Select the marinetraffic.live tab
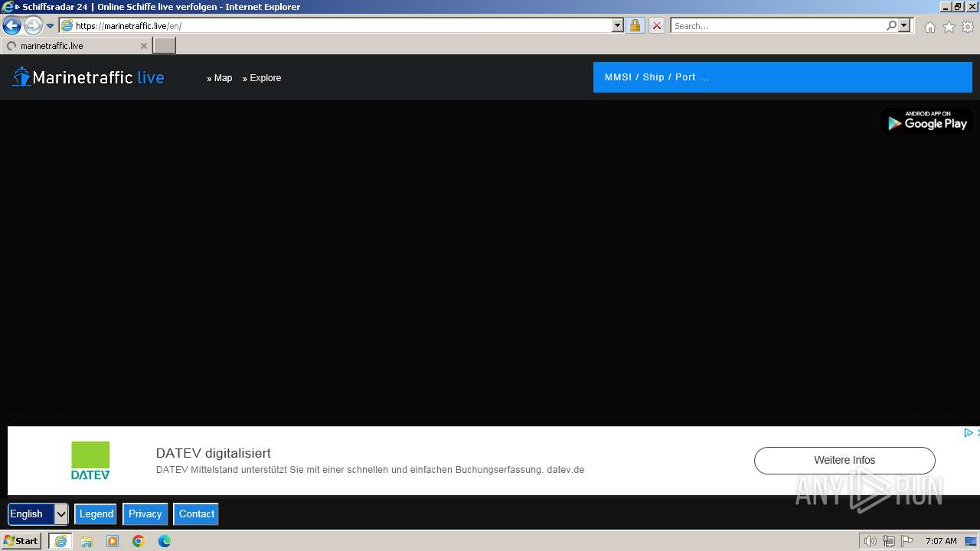The image size is (980, 551). [76, 46]
